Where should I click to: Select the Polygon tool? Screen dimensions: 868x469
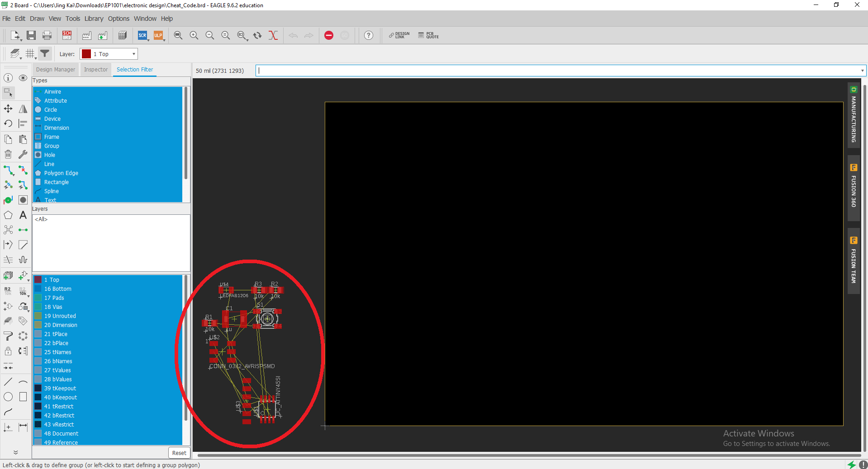pyautogui.click(x=8, y=215)
